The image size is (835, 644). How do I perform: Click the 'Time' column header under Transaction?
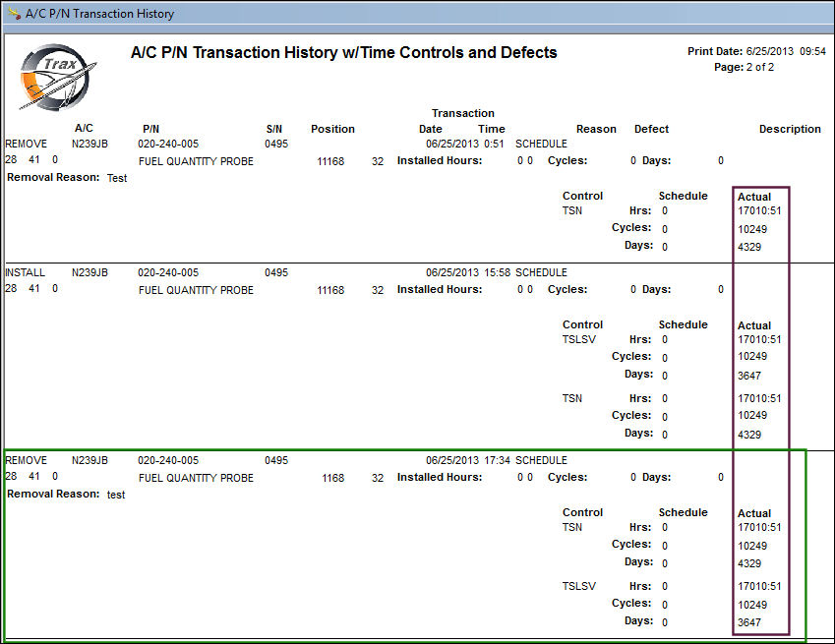point(491,129)
